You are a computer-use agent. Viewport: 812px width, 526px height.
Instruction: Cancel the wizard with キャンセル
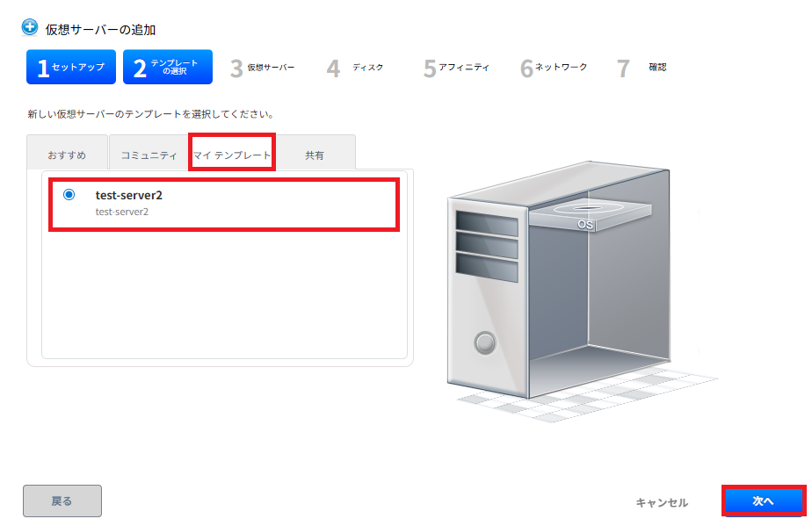click(662, 502)
